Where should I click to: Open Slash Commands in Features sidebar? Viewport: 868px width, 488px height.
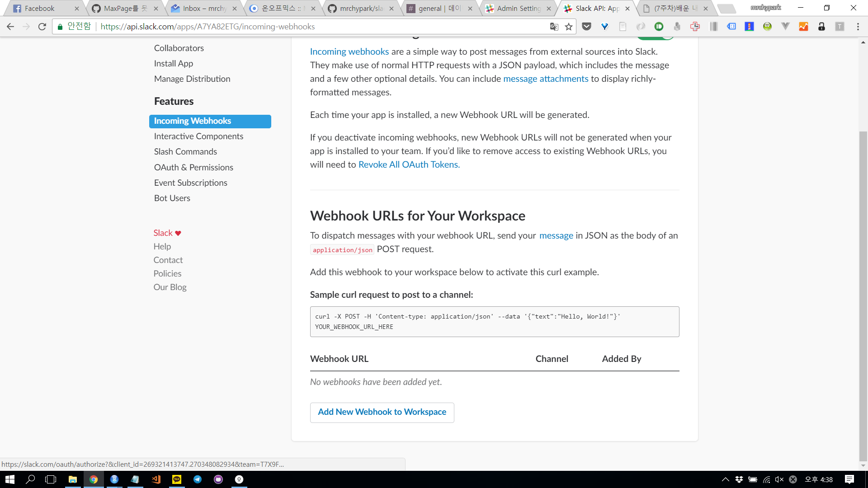(185, 151)
